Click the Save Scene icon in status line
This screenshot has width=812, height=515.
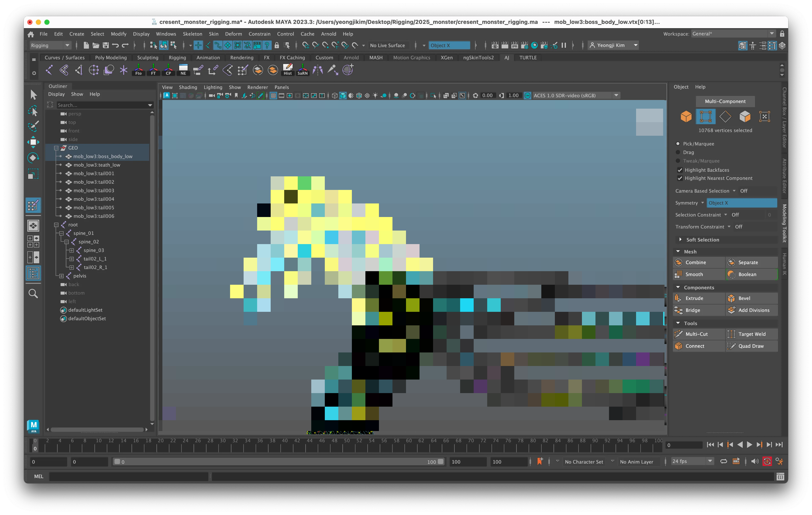[x=106, y=45]
